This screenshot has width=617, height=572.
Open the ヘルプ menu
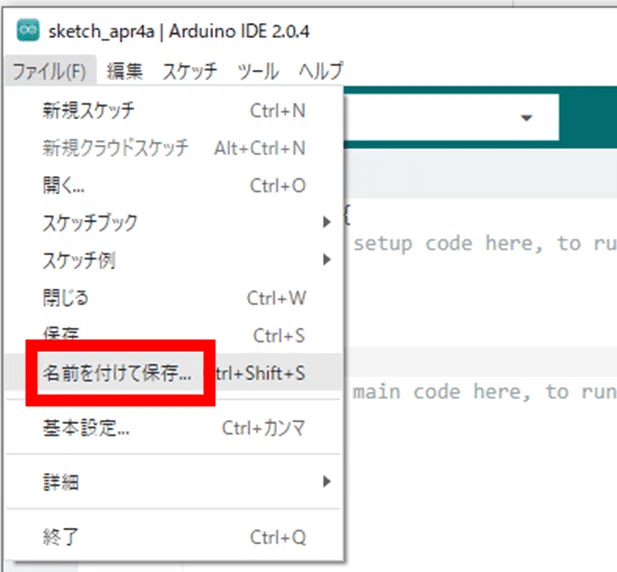tap(321, 71)
